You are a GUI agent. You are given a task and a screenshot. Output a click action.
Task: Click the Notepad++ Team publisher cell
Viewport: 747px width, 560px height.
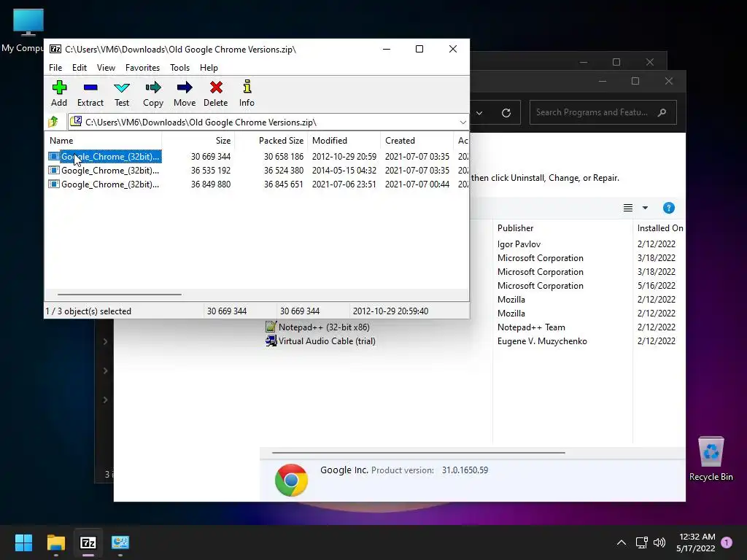531,327
